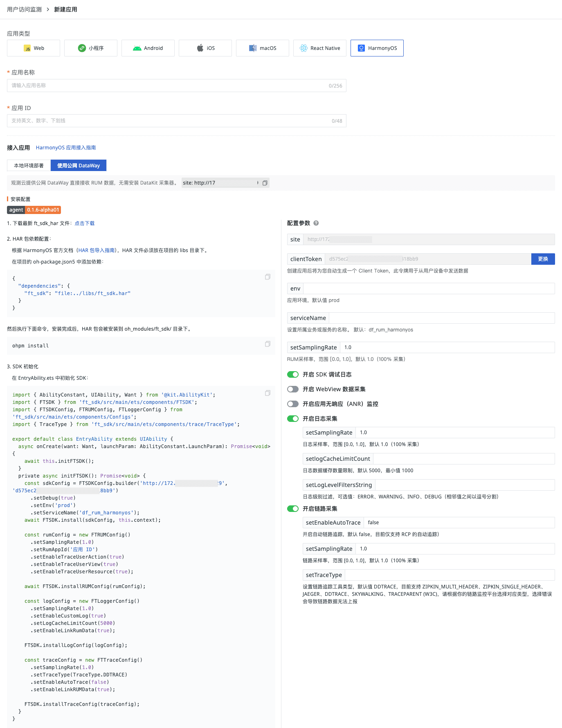Click the 点击下载 link for ft_sdk_har
Viewport: 562px width, 728px height.
point(85,223)
